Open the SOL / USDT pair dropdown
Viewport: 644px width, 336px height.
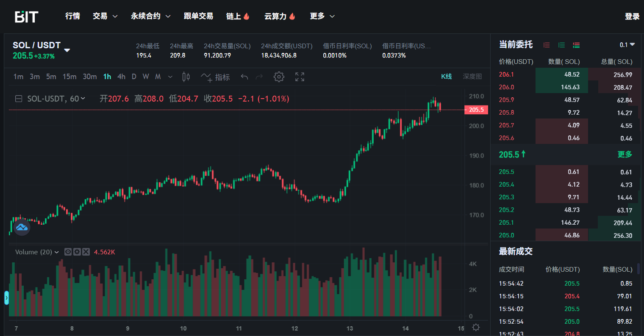tap(67, 50)
